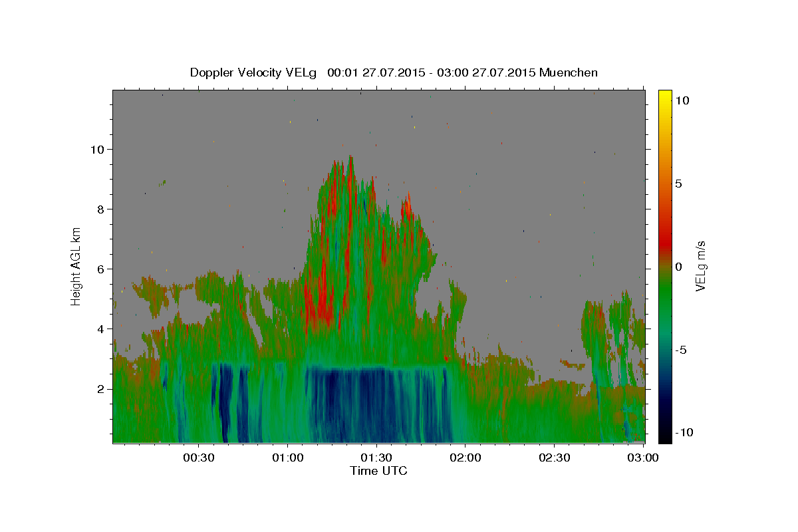The image size is (798, 532).
Task: Click the black bottom of the colorbar
Action: (x=664, y=437)
